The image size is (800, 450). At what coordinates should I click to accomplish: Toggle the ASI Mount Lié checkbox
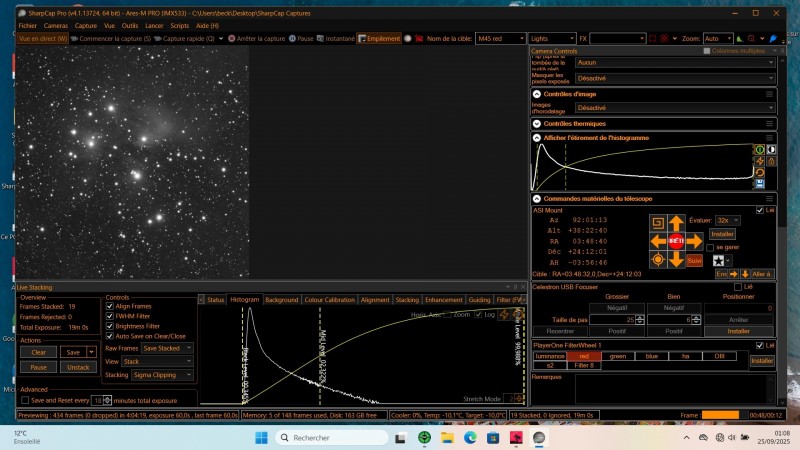click(x=760, y=210)
